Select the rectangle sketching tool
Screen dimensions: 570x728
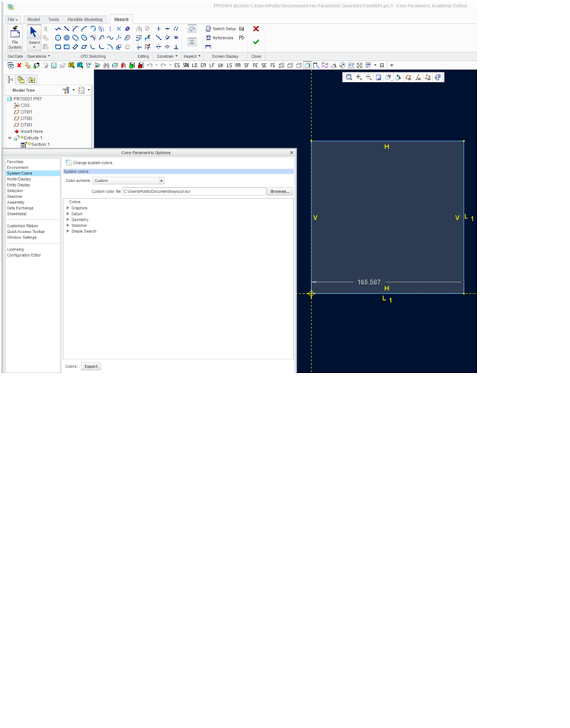[x=58, y=47]
